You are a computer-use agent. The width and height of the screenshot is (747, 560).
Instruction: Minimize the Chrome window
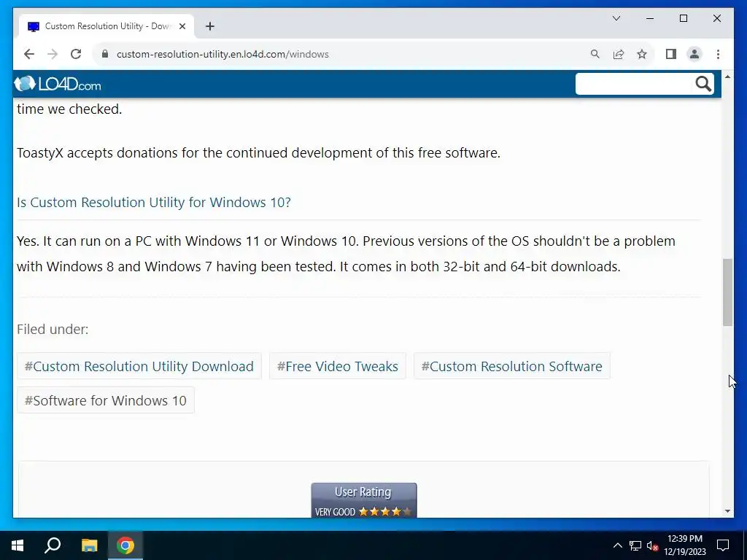pyautogui.click(x=650, y=18)
